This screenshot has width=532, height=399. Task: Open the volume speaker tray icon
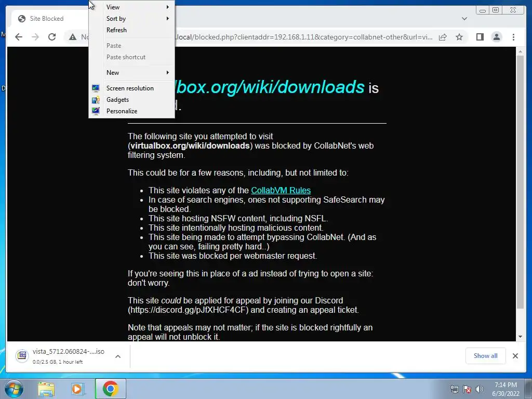point(480,389)
